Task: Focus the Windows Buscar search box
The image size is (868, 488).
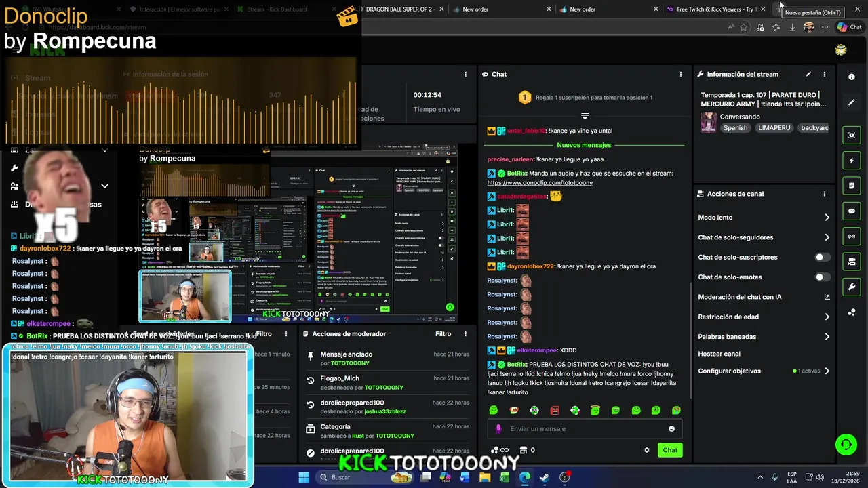Action: 366,477
